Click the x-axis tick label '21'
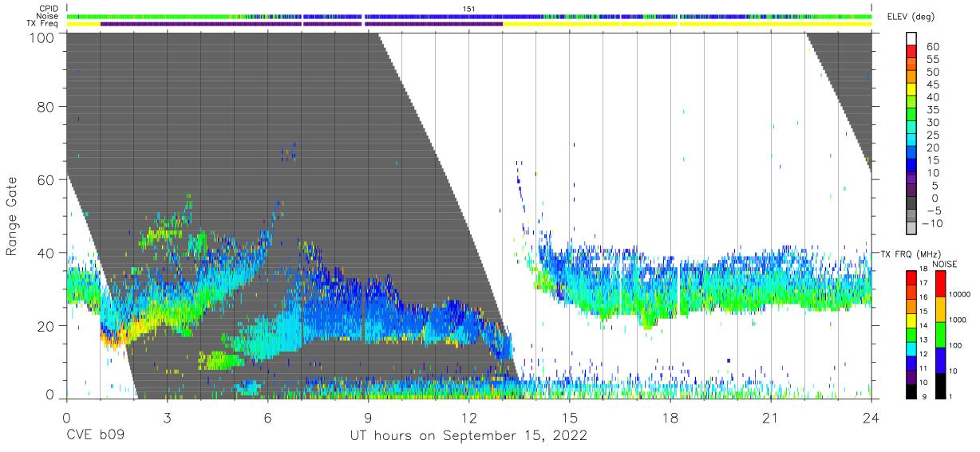980x452 pixels. pyautogui.click(x=771, y=419)
